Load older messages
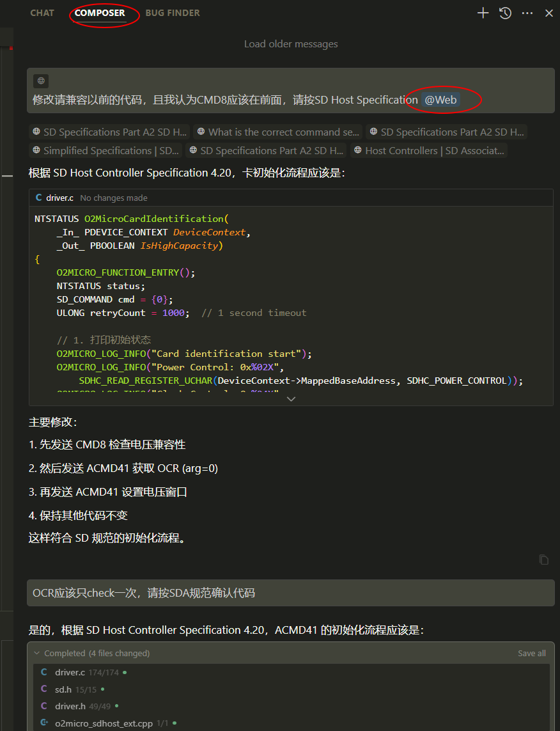This screenshot has height=731, width=560. 291,44
